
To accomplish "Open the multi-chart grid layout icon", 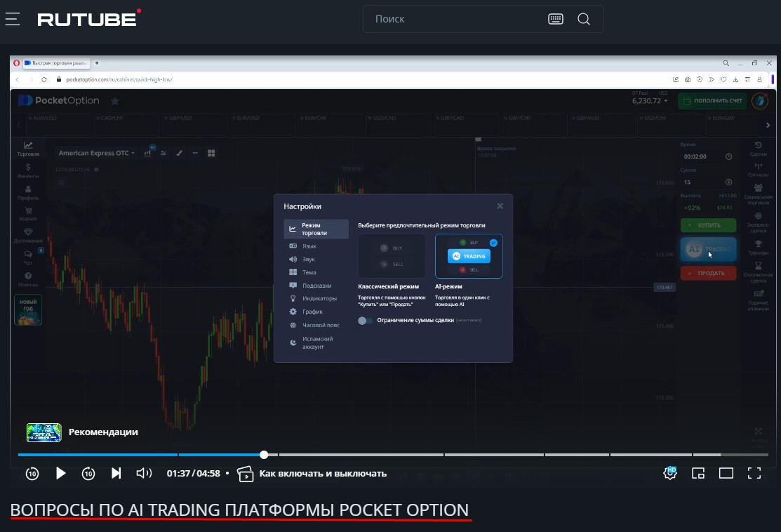I will point(211,153).
